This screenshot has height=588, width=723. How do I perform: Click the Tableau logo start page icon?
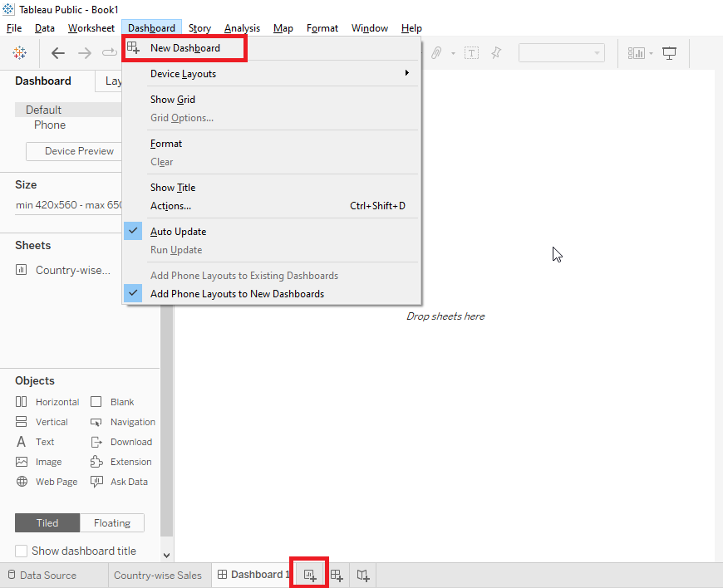click(x=19, y=53)
